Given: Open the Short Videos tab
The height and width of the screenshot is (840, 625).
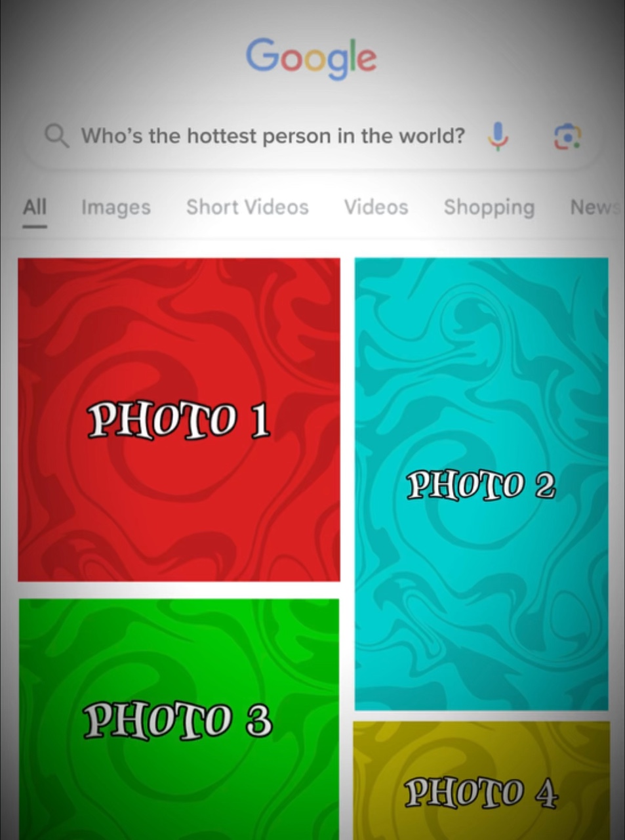Looking at the screenshot, I should 247,207.
